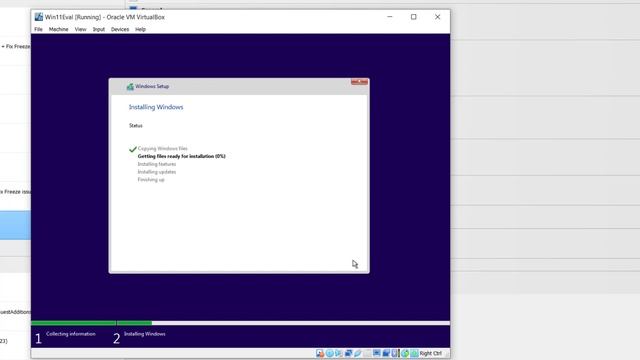The height and width of the screenshot is (360, 640).
Task: Click the optical disk icon in status bar
Action: coord(330,353)
